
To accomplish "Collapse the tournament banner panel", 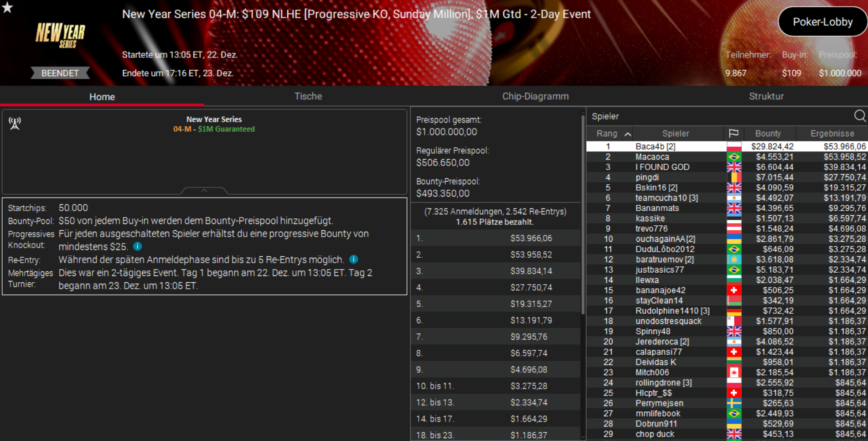I will click(204, 191).
